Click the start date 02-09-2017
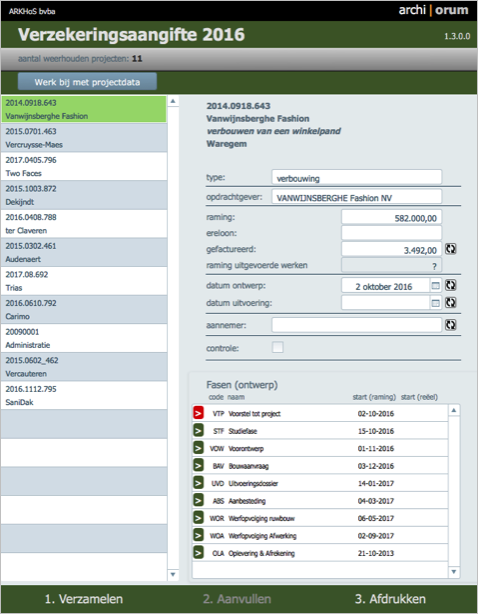 click(x=376, y=536)
